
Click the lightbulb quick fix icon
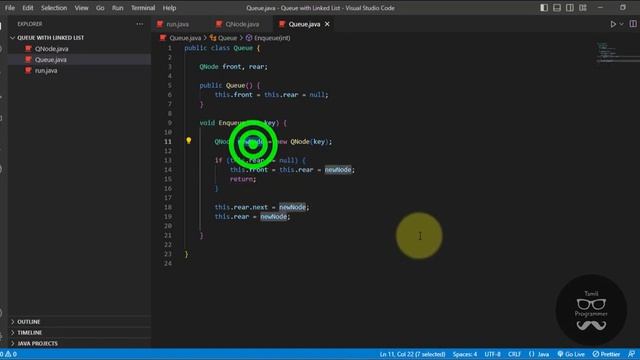[189, 140]
